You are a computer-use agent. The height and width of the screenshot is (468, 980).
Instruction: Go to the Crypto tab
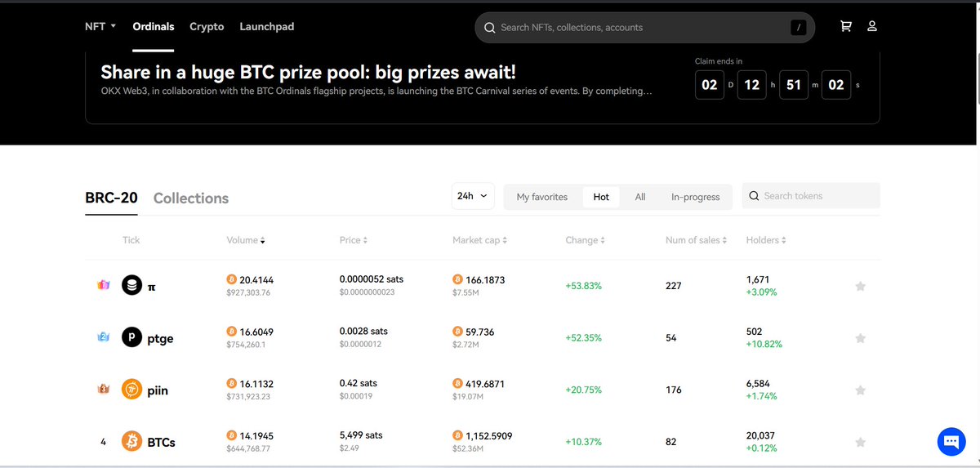coord(207,26)
